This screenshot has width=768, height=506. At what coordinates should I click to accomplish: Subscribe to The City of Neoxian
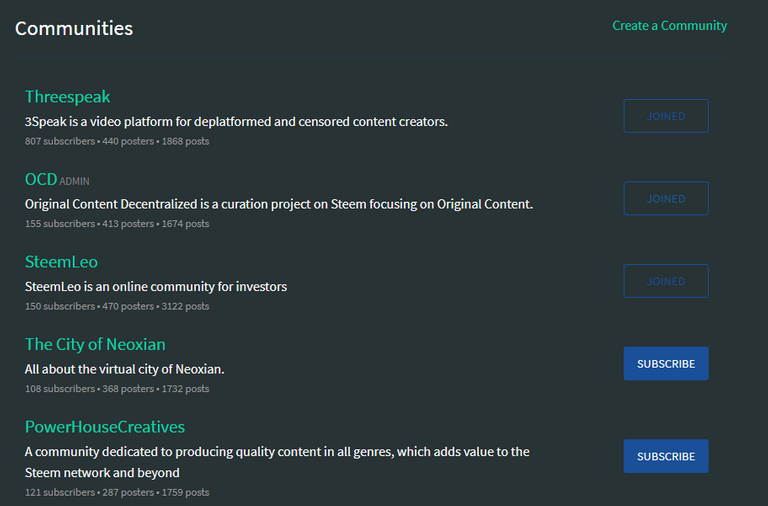665,364
